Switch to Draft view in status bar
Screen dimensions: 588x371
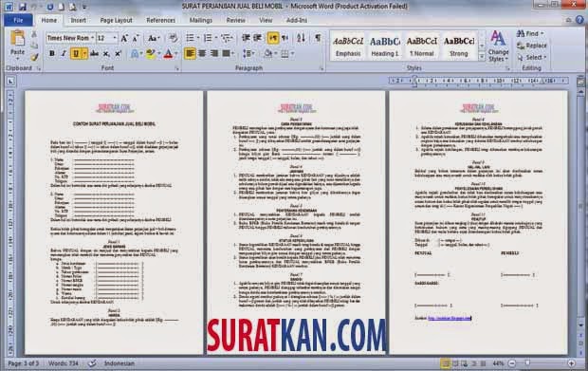[x=483, y=363]
